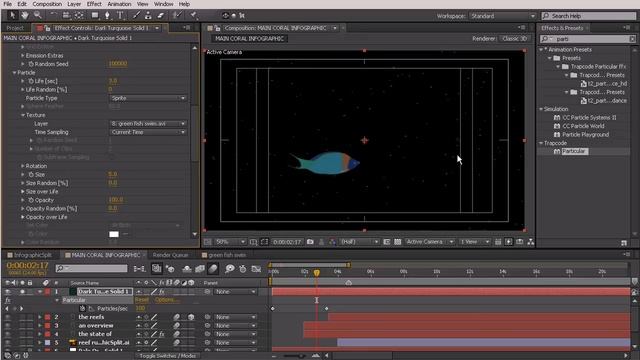Screen dimensions: 640x360
Task: Hide the Dark Turquoise Solid 1 layer
Action: [7, 291]
